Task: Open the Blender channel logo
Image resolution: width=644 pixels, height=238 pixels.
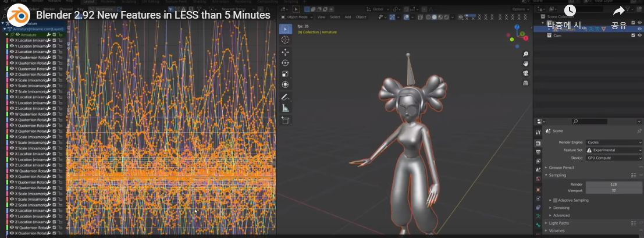Action: (x=19, y=15)
